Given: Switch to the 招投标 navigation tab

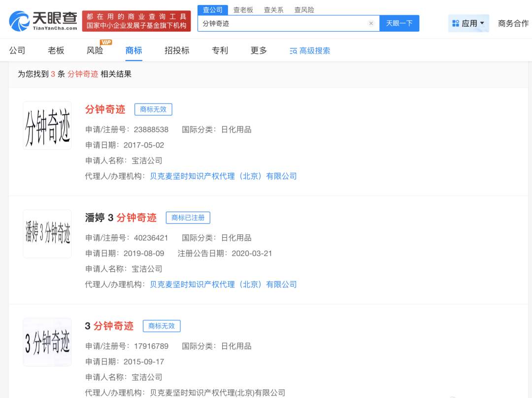Looking at the screenshot, I should [175, 50].
